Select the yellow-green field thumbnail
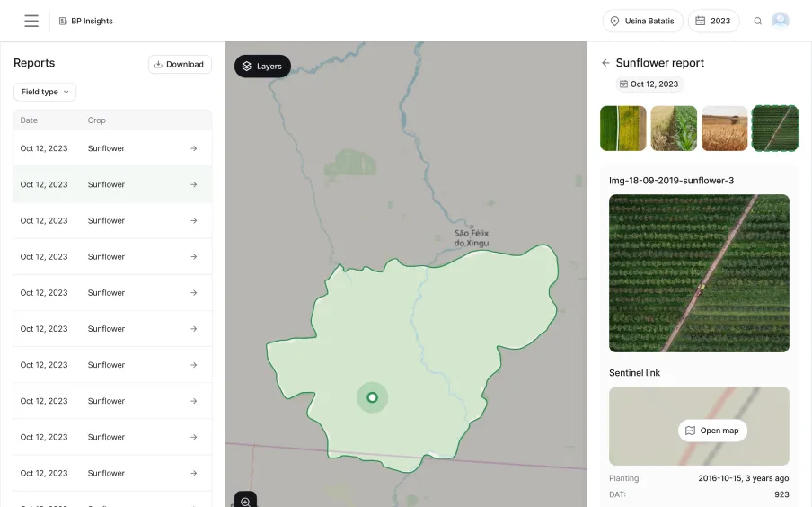Screen dimensions: 812x507 (x=623, y=129)
